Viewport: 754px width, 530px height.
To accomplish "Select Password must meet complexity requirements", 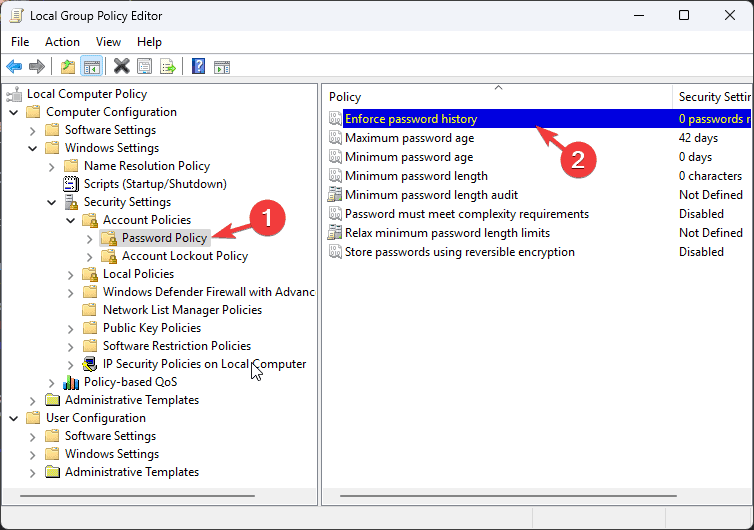I will coord(466,214).
